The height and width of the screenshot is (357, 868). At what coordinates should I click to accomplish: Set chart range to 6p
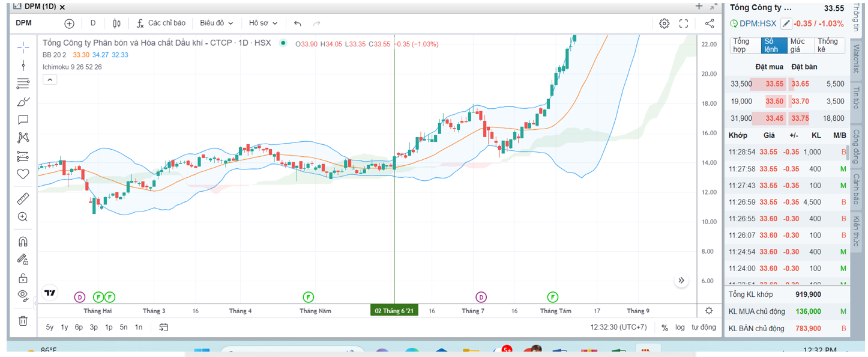coord(79,328)
